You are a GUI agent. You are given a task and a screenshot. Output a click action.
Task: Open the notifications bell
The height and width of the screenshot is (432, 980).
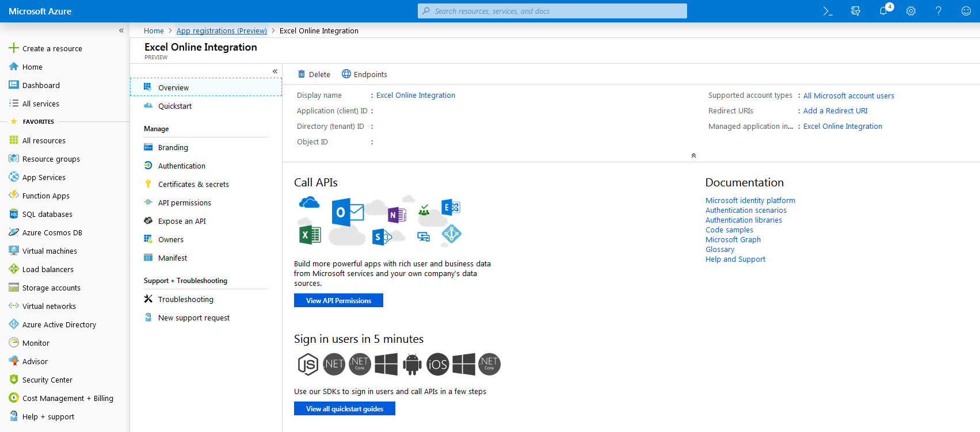point(883,11)
